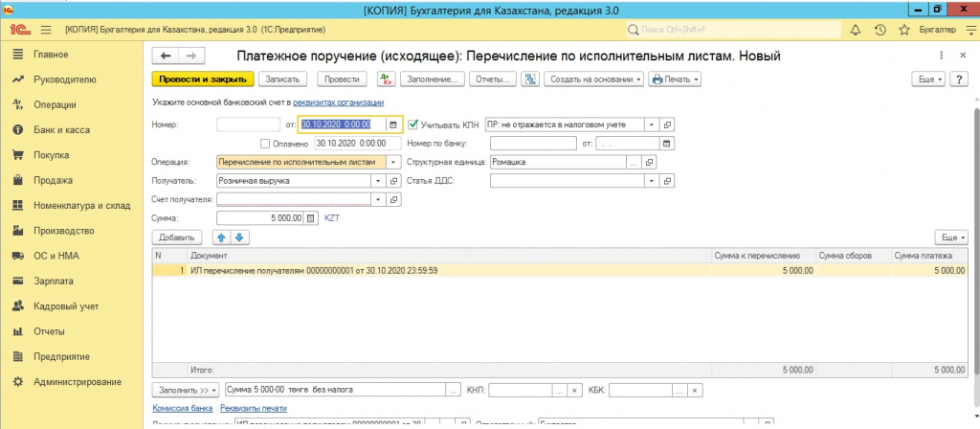Viewport: 980px width, 429px height.
Task: Clear the КБК field with X
Action: (694, 390)
